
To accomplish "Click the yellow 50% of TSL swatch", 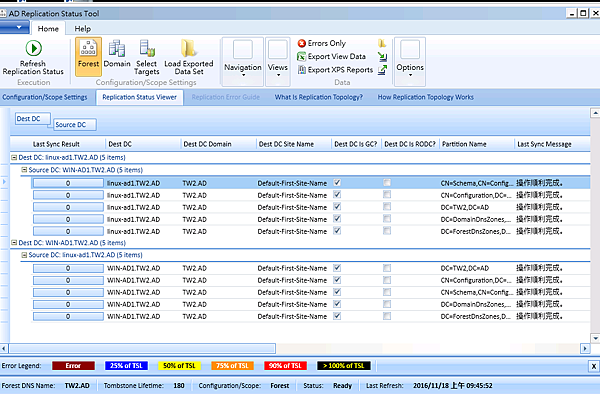I will [x=179, y=366].
